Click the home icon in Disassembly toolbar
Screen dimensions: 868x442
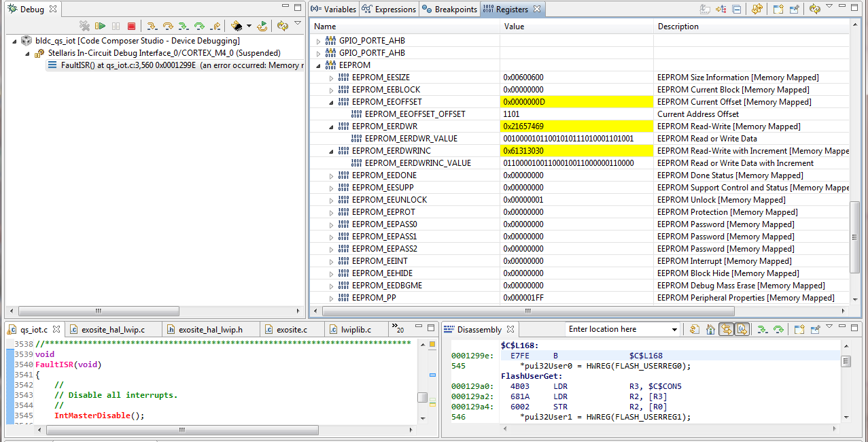710,330
